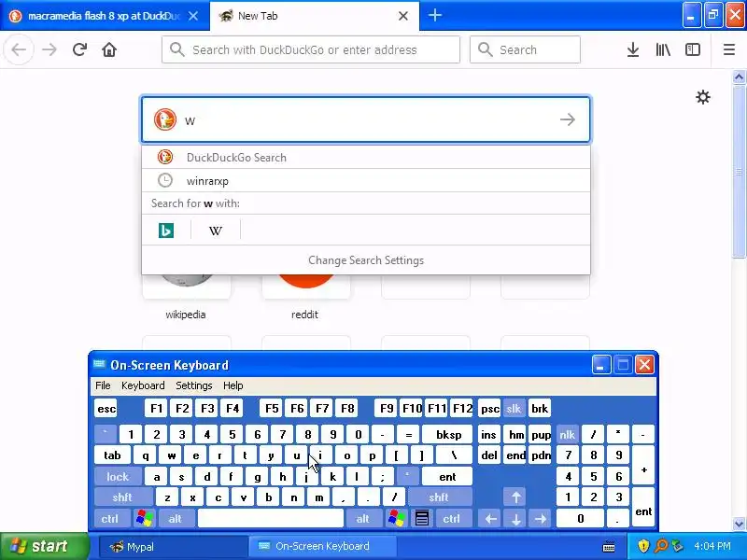Click the bksp key
This screenshot has width=747, height=560.
point(448,434)
